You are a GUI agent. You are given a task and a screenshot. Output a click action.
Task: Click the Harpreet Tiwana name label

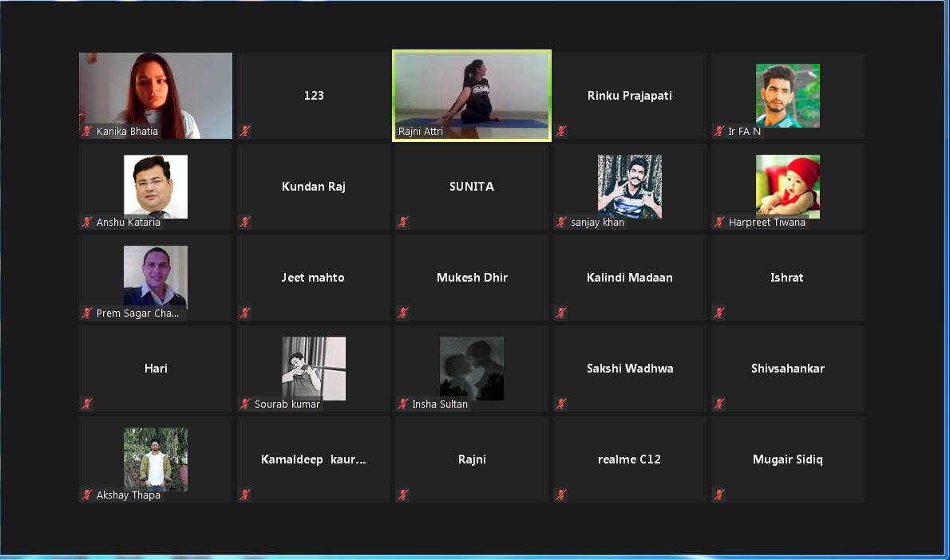tap(767, 223)
